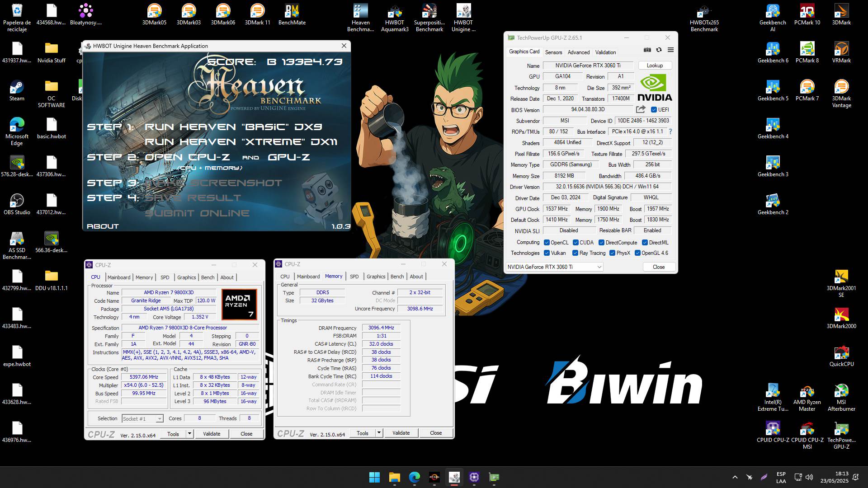Click GPU-Z refresh icon
This screenshot has height=488, width=868.
659,50
